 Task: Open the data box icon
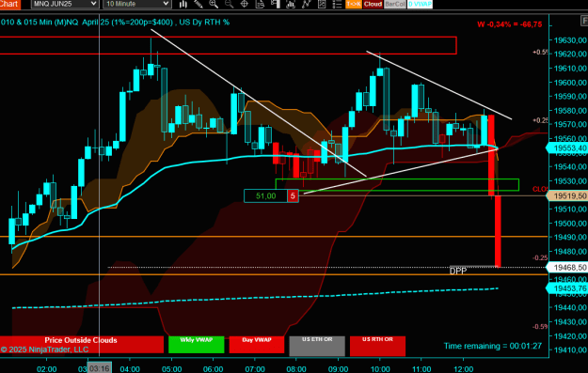pos(260,4)
